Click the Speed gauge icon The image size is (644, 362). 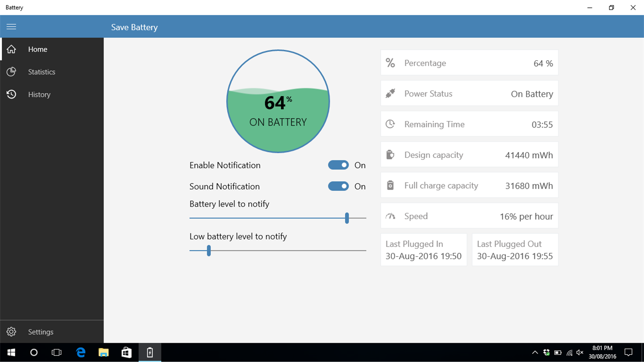[390, 215]
